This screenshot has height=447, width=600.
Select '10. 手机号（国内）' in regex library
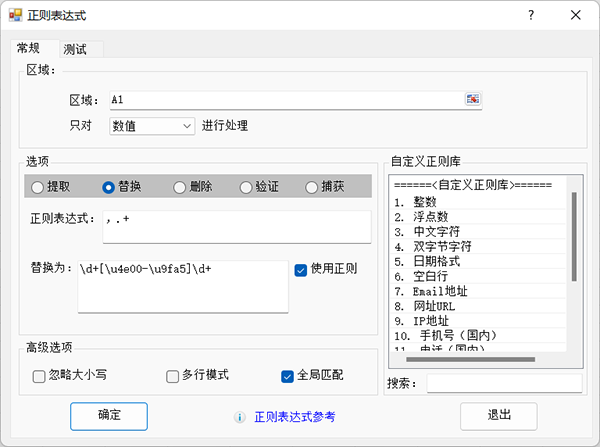pos(479,336)
